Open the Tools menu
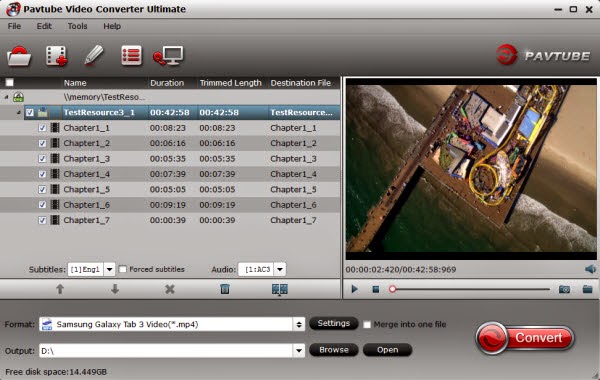Image resolution: width=600 pixels, height=380 pixels. (77, 26)
